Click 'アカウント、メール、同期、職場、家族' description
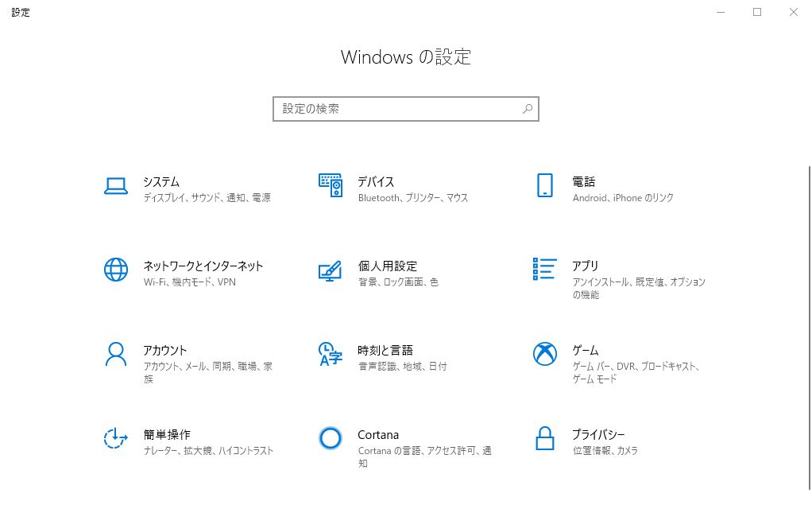Screen dimensions: 812x505 (207, 373)
